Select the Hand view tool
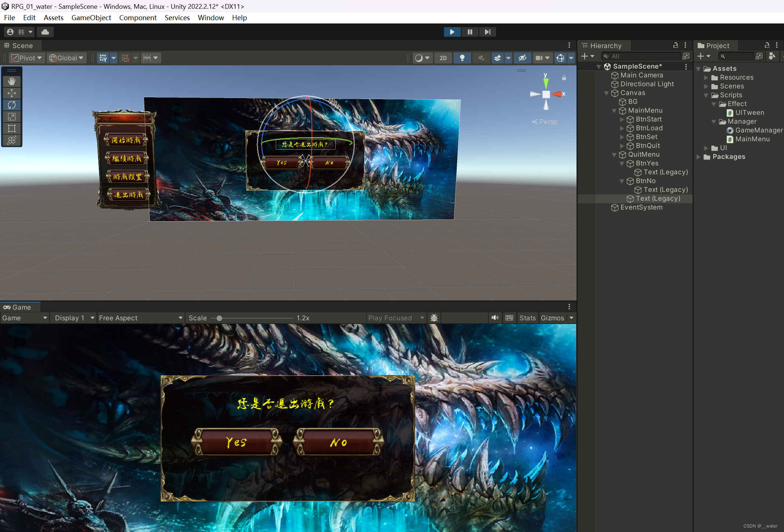This screenshot has height=532, width=784. point(12,81)
